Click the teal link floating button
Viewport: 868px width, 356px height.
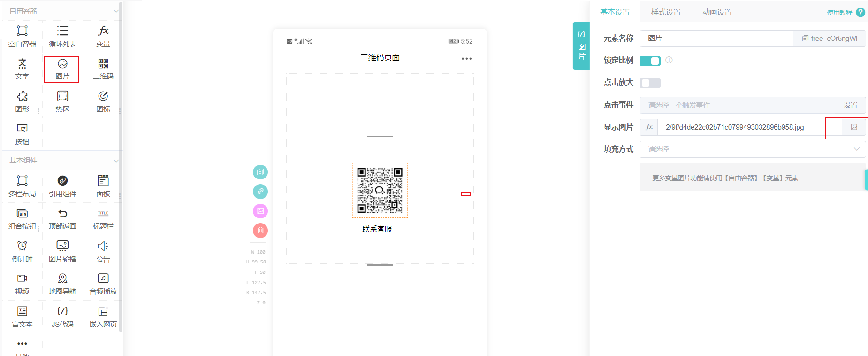[x=260, y=192]
